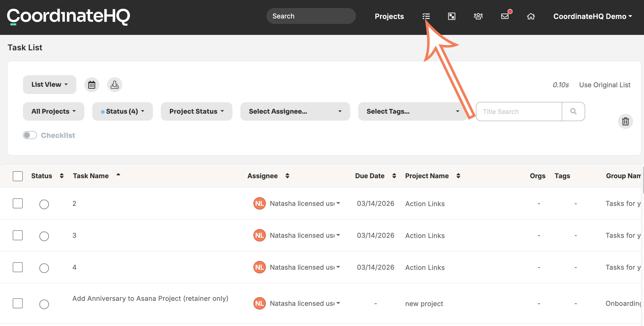The height and width of the screenshot is (326, 644).
Task: Open task named 4
Action: pos(74,267)
